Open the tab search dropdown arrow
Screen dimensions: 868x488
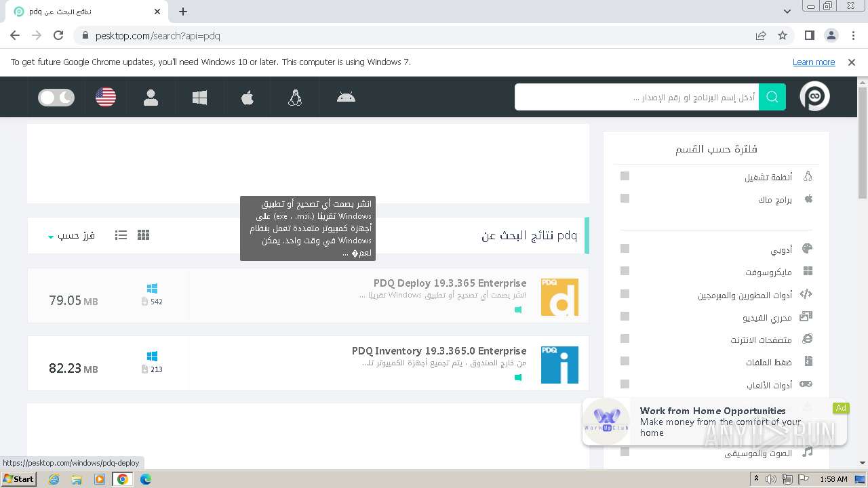click(x=787, y=12)
